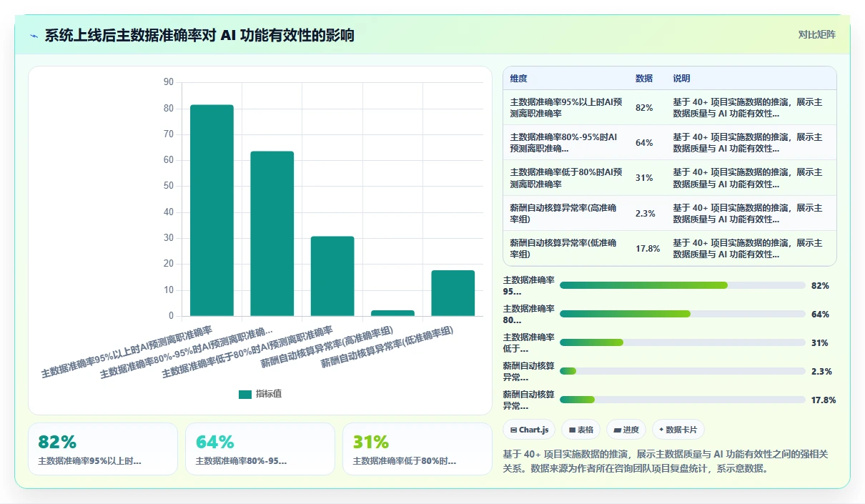Screen dimensions: 865x504
Task: Click the last bar for 低准确率组
Action: click(453, 293)
